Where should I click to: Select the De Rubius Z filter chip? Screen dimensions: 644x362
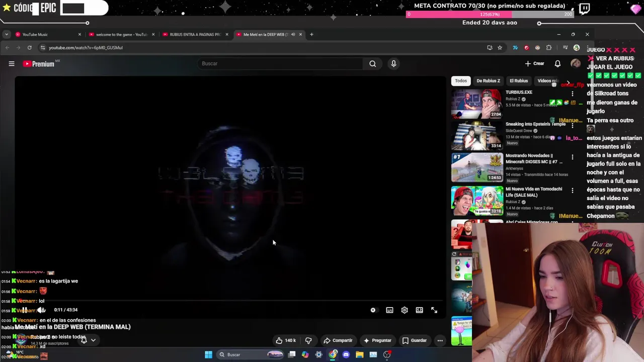point(488,80)
